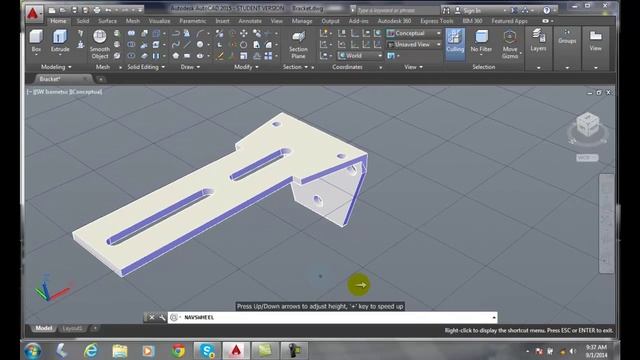
Task: Pick the Line draw tool
Action: tap(187, 44)
